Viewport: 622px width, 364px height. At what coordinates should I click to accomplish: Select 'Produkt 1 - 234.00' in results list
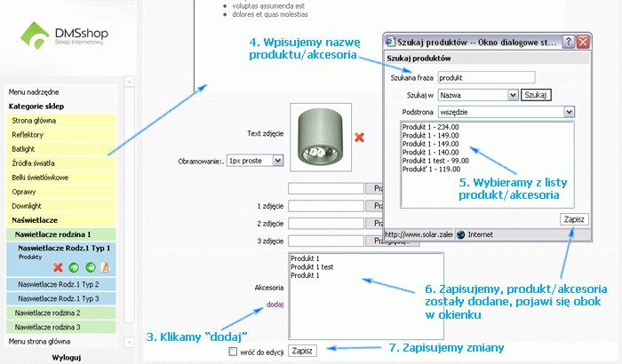pos(430,127)
